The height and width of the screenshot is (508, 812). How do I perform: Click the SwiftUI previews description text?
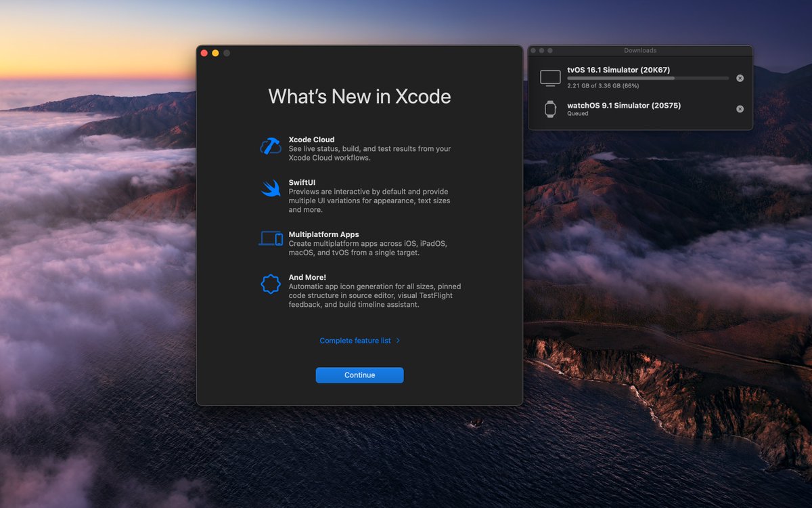(x=369, y=200)
